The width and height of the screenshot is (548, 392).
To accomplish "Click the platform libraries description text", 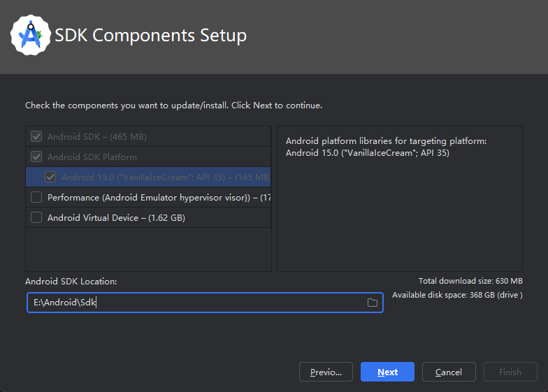I will click(386, 147).
